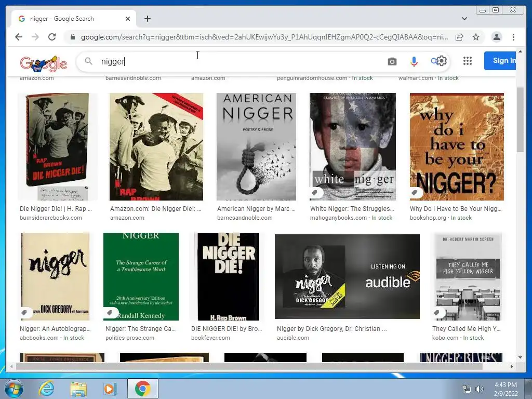The image size is (532, 399).
Task: Click the Sign in button
Action: click(x=500, y=61)
